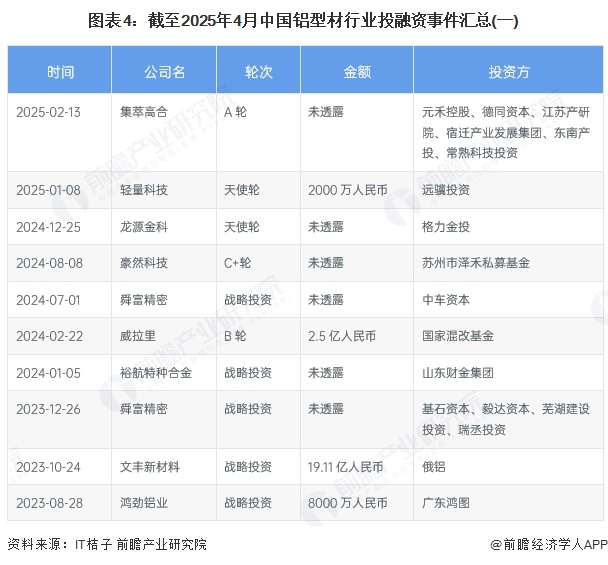Click company name 文丰新材料
This screenshot has width=608, height=565.
150,467
